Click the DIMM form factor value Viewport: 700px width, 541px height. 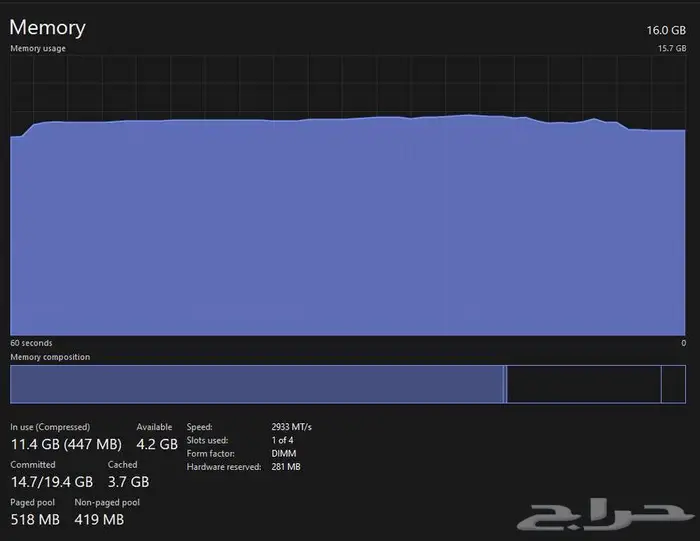pos(283,453)
